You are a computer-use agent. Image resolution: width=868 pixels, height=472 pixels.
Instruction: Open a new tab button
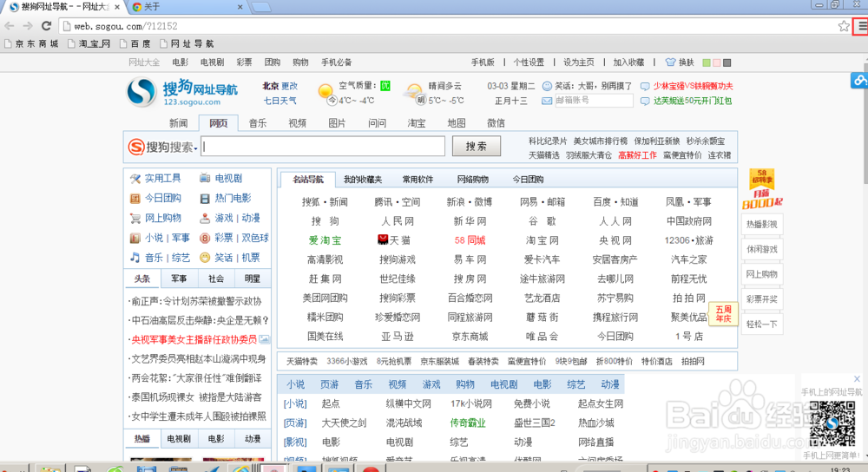[260, 7]
